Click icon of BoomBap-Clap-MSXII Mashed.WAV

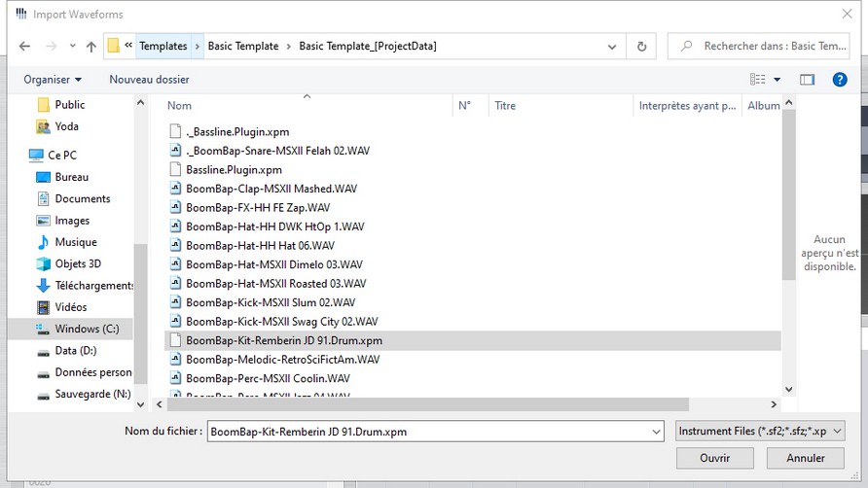click(x=175, y=189)
